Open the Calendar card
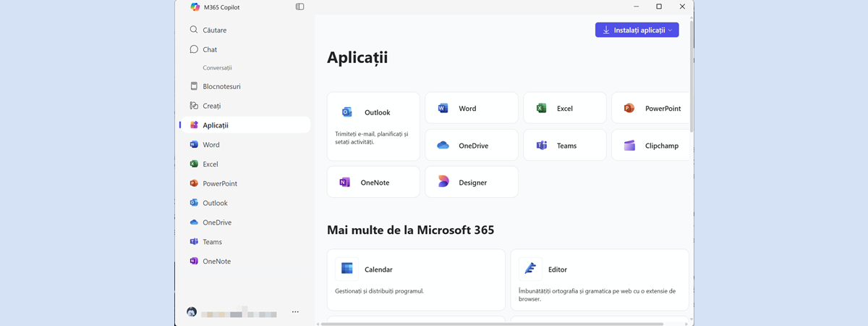Screen dimensions: 868x326 tap(416, 280)
